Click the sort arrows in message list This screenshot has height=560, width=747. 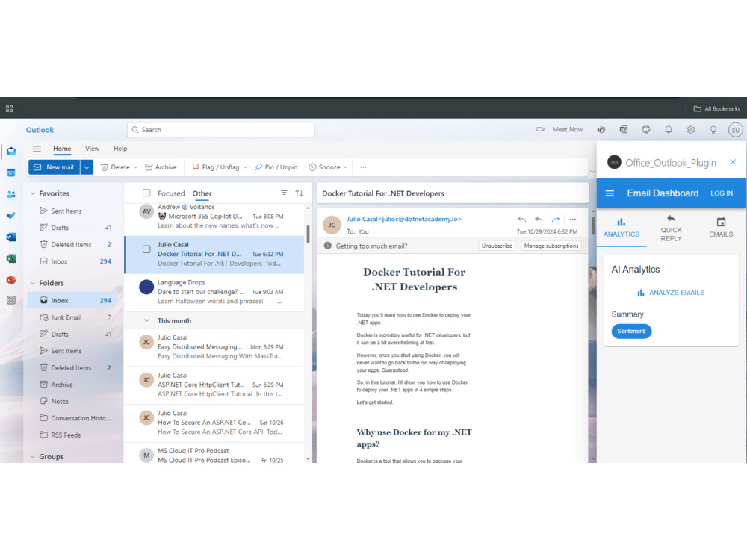tap(300, 193)
